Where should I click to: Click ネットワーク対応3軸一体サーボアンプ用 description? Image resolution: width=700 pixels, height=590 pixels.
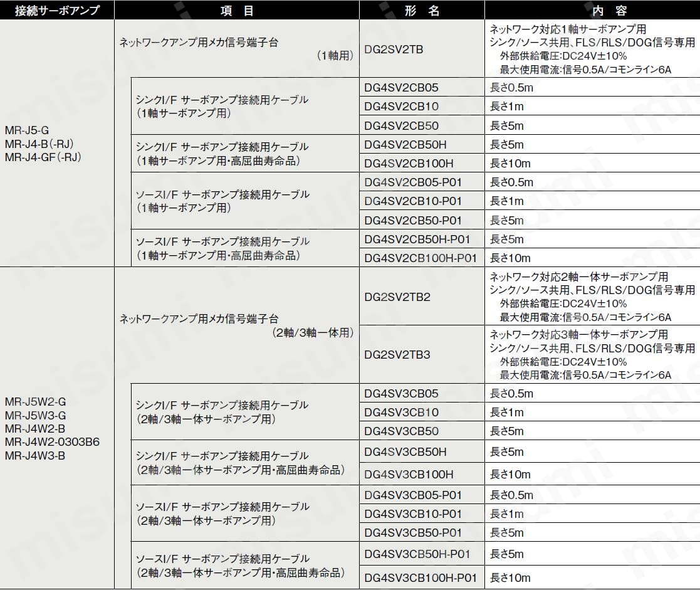pos(579,335)
